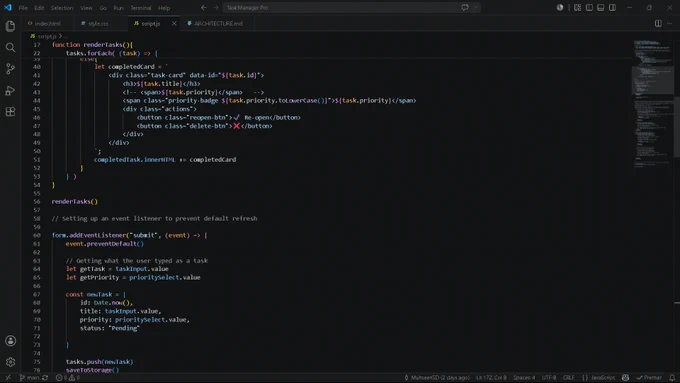Click line number 60 in the gutter

[x=36, y=235]
